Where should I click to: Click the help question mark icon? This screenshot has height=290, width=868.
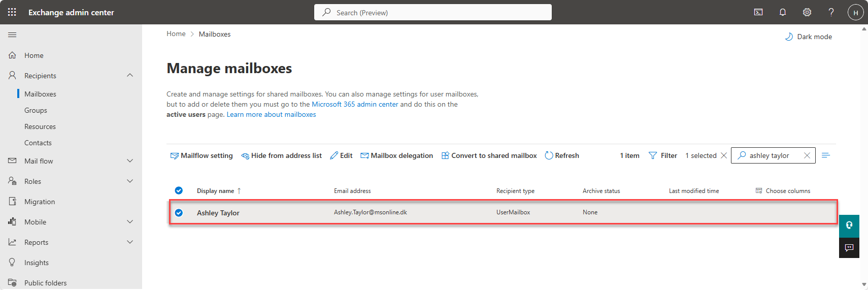pos(831,12)
